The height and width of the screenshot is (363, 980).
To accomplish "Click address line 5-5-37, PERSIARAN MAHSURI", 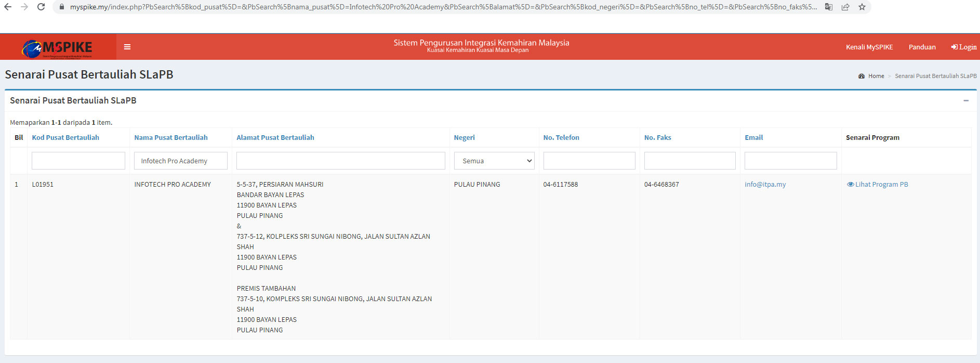I will (280, 184).
